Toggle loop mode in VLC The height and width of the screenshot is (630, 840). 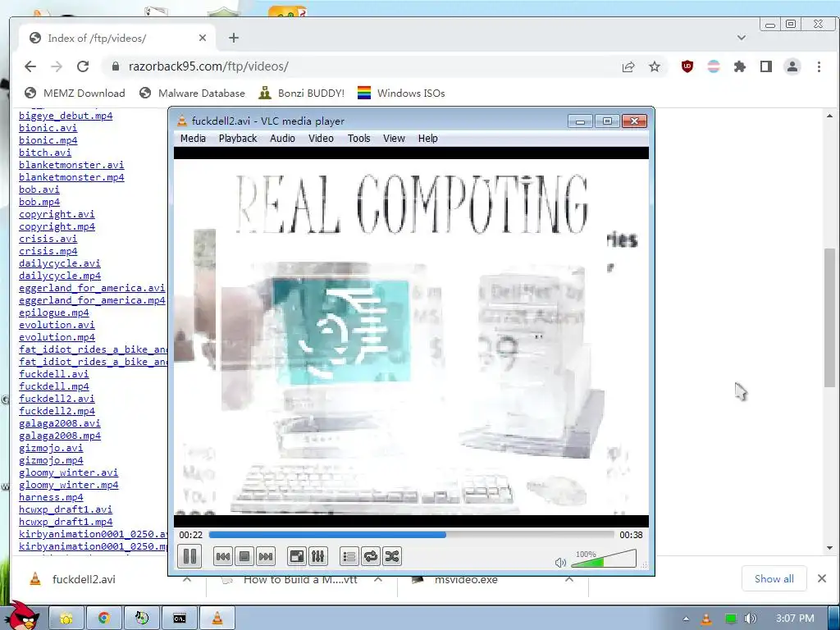pos(371,557)
